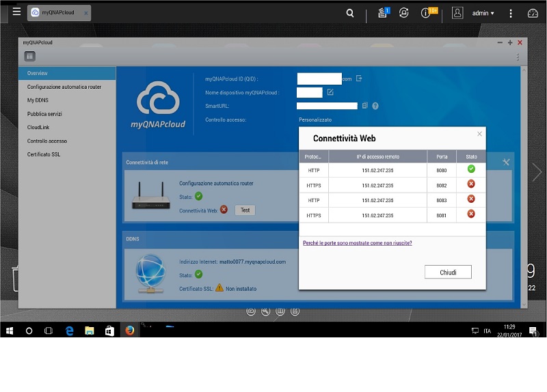Click the copy icon next to SmartURL
This screenshot has width=547, height=392.
pos(365,106)
